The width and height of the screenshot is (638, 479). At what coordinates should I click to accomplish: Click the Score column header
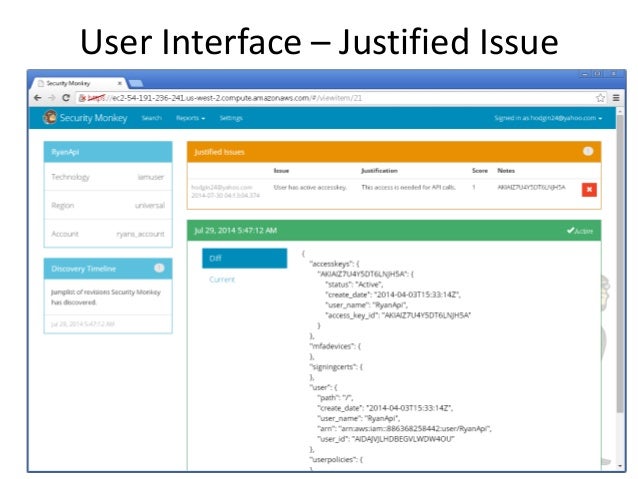pos(480,171)
